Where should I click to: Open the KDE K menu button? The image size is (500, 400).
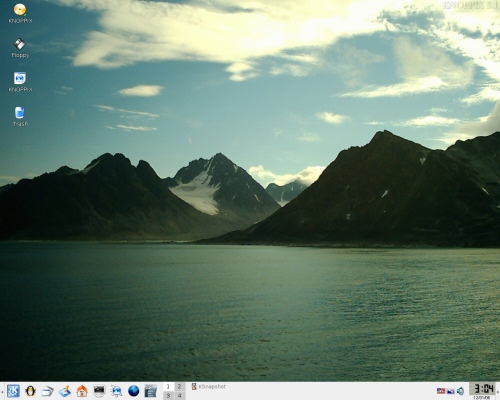click(13, 391)
